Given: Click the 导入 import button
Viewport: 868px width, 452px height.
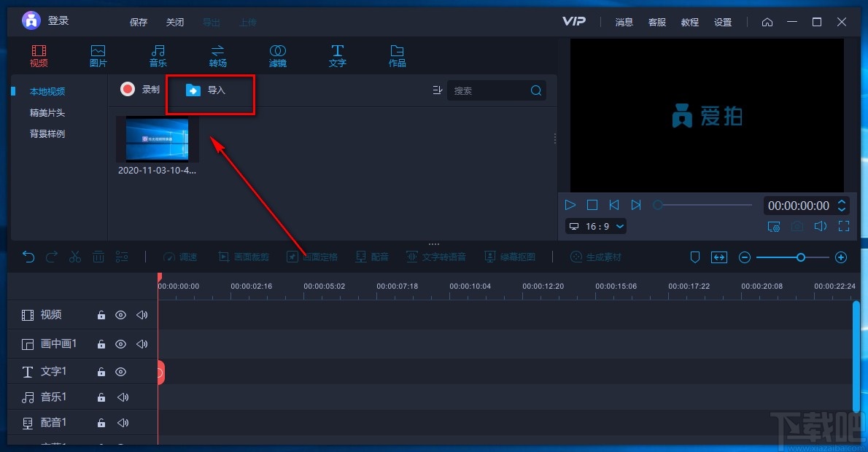Looking at the screenshot, I should click(206, 90).
